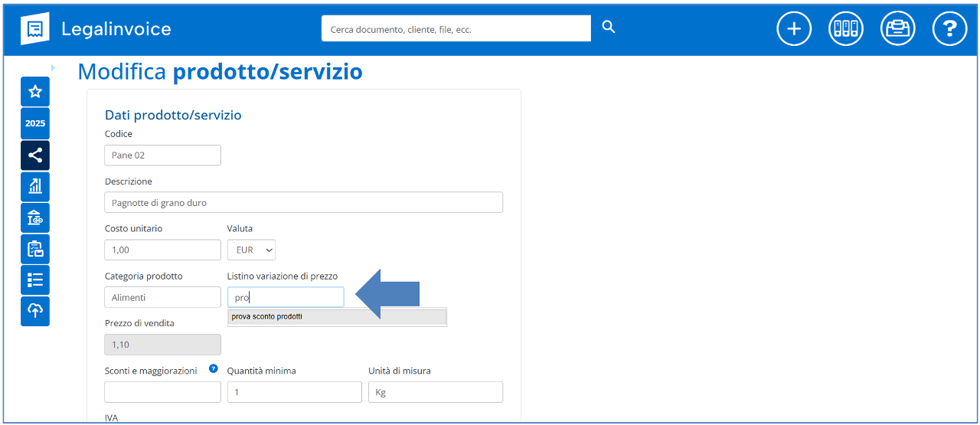Click the plus add-new icon

[x=794, y=29]
